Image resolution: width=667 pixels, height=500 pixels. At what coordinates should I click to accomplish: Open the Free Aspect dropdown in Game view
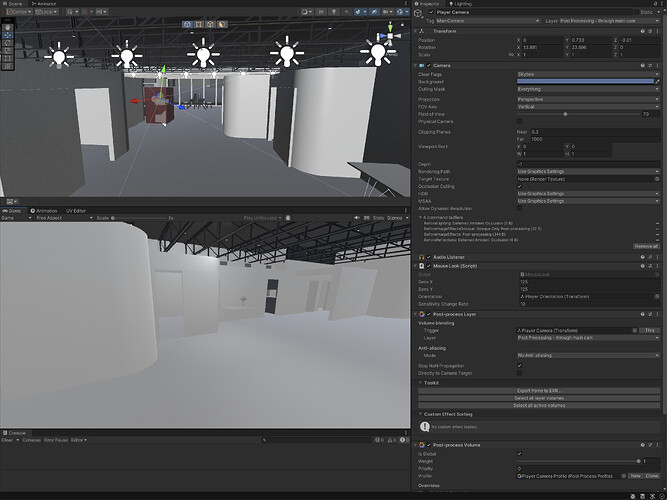click(x=64, y=218)
